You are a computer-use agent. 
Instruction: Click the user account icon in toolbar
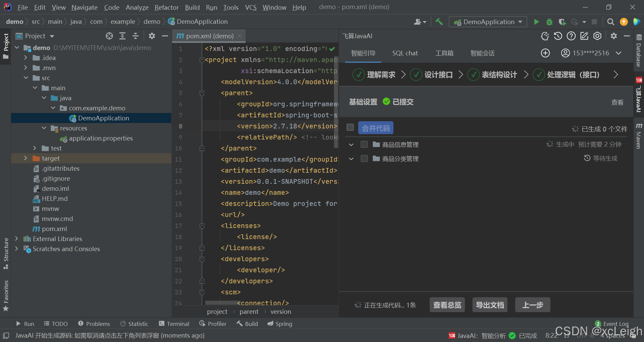tap(420, 22)
